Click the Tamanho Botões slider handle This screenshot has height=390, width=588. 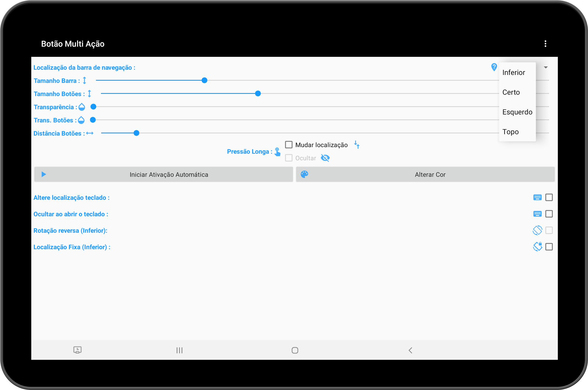258,94
